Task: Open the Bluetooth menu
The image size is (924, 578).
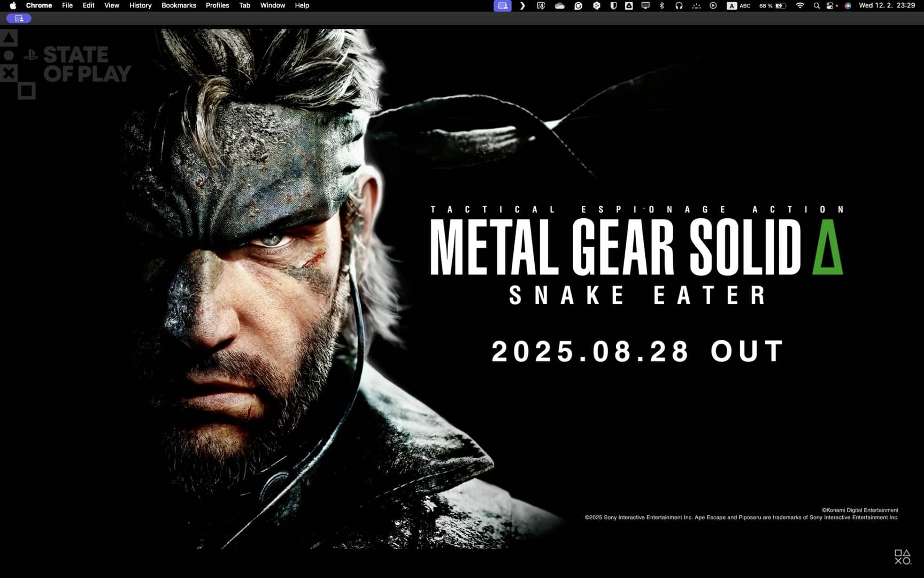Action: [x=662, y=5]
